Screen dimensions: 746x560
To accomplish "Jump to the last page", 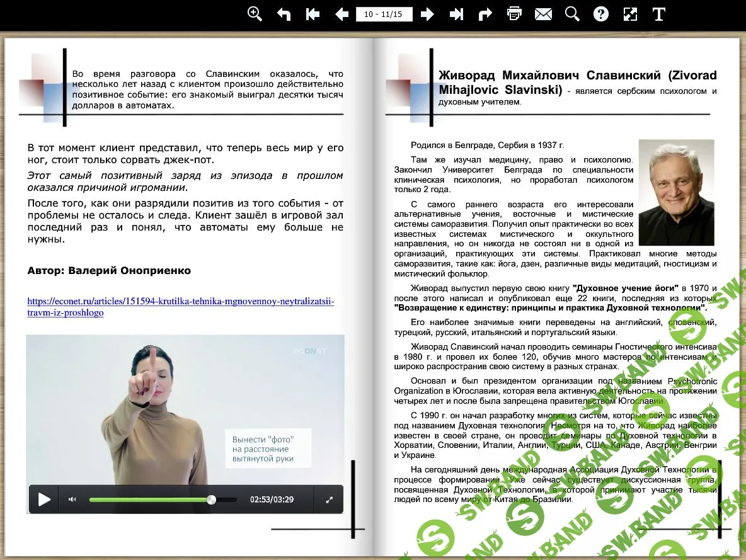I will pos(456,13).
